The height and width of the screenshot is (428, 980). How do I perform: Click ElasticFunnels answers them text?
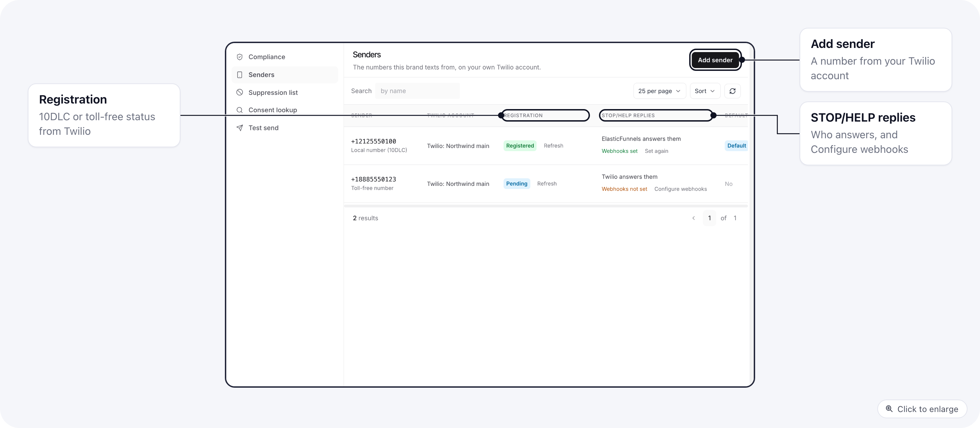tap(641, 139)
